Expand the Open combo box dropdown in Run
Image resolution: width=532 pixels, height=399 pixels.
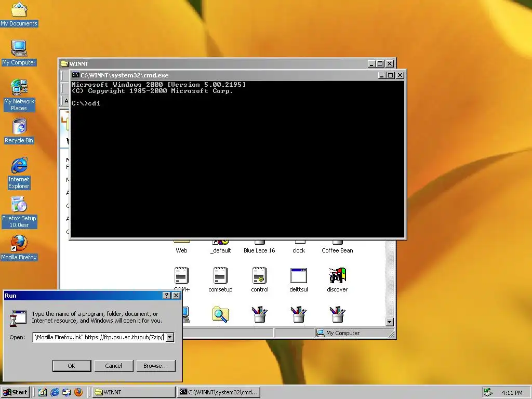[170, 337]
